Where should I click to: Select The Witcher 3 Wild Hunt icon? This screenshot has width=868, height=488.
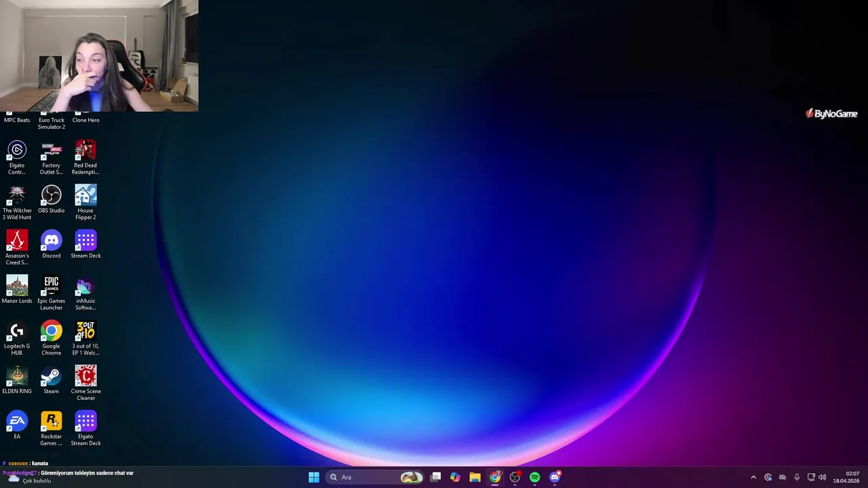17,203
